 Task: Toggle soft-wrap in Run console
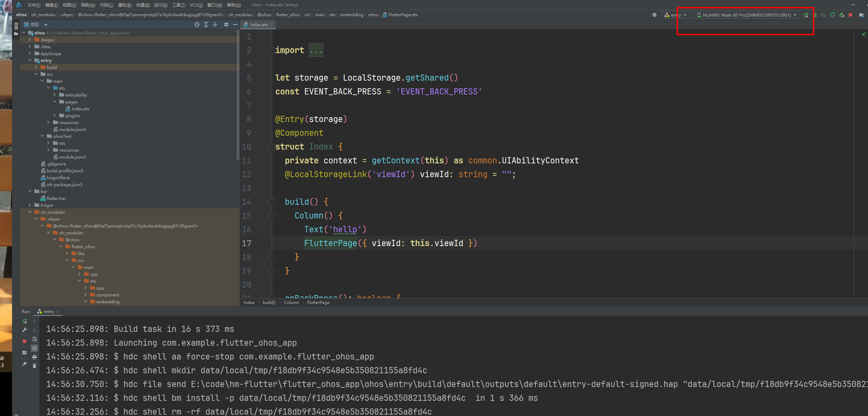point(34,339)
